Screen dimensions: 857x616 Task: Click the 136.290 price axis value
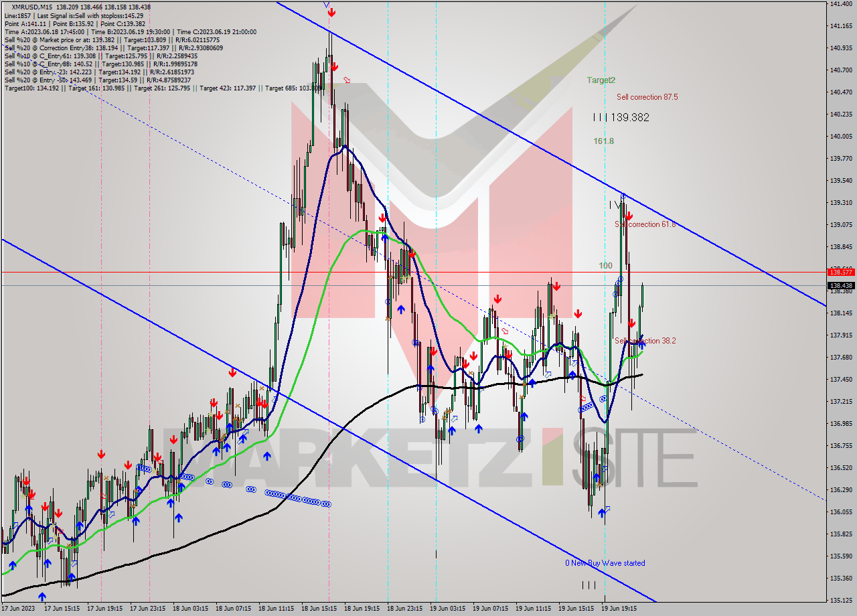840,489
